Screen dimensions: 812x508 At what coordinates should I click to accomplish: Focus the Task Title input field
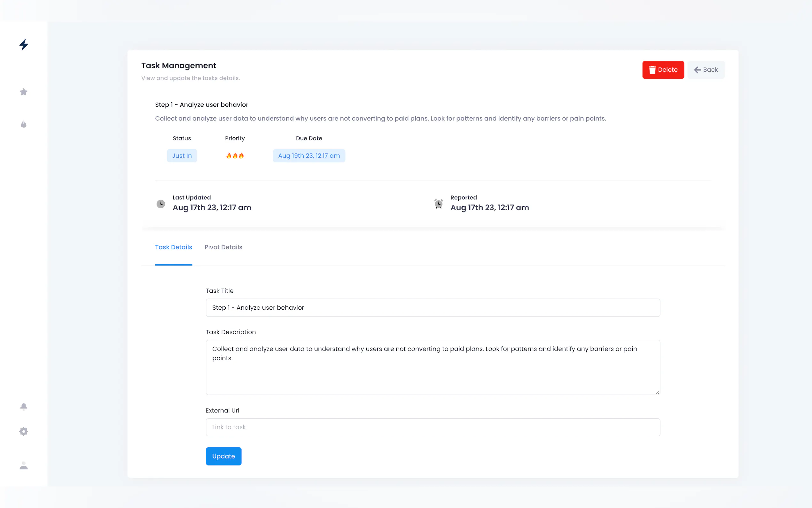pyautogui.click(x=433, y=308)
